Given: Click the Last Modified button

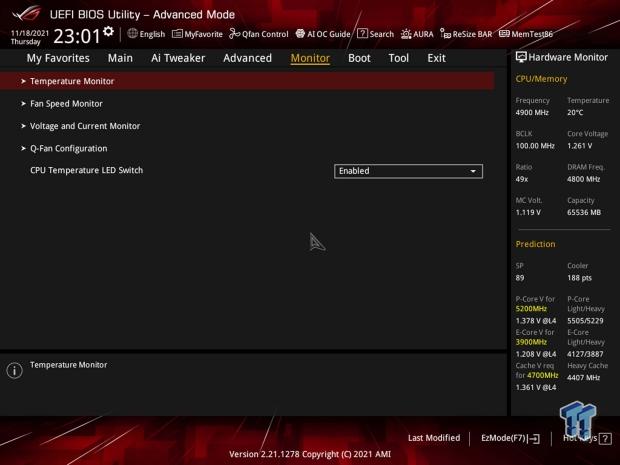Looking at the screenshot, I should pyautogui.click(x=434, y=438).
